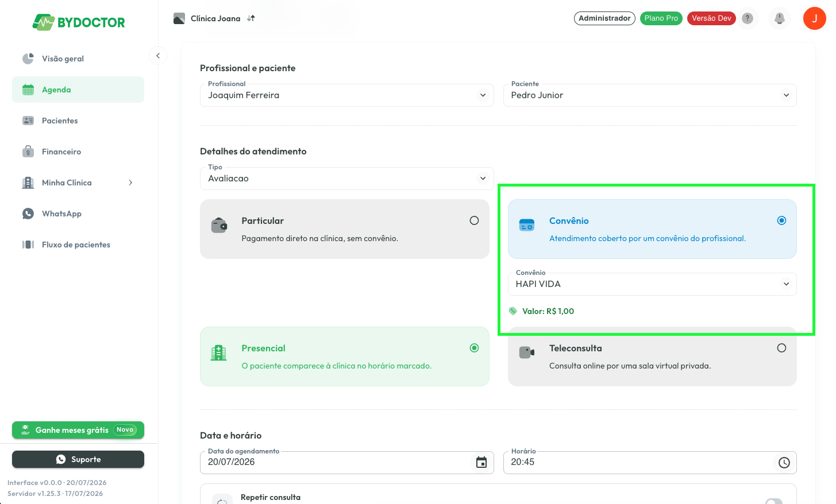Click the Presencial clinic building icon
This screenshot has width=836, height=504.
219,352
